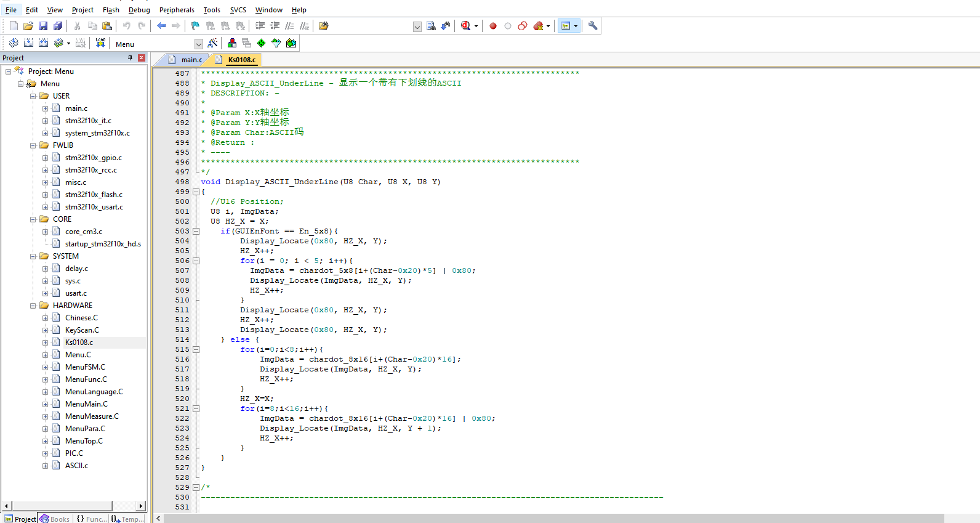Viewport: 980px width, 523px height.
Task: Collapse the USER group
Action: click(33, 96)
